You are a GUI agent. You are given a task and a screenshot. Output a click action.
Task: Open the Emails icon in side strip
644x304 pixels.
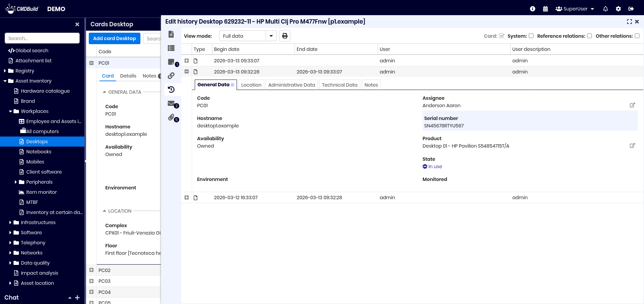pyautogui.click(x=171, y=103)
